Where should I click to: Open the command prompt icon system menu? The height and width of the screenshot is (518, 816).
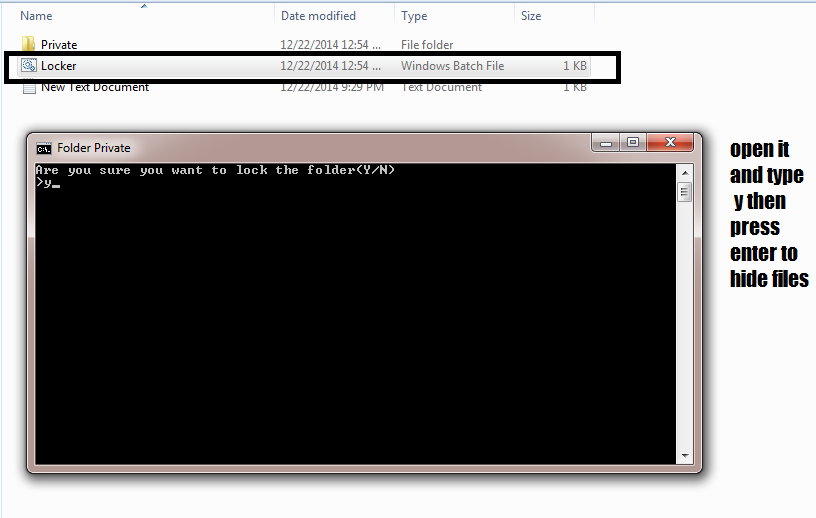coord(44,148)
